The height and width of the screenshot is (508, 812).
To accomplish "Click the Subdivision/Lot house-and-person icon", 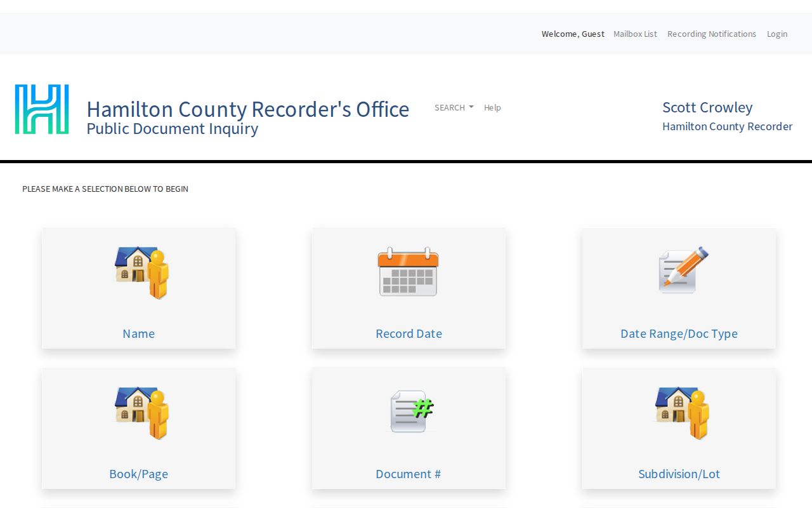I will [682, 413].
